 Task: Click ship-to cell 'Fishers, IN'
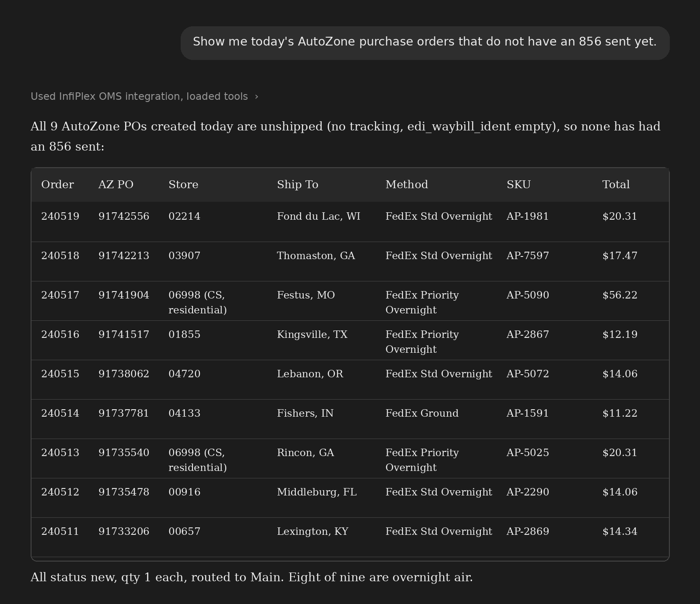[x=305, y=414]
